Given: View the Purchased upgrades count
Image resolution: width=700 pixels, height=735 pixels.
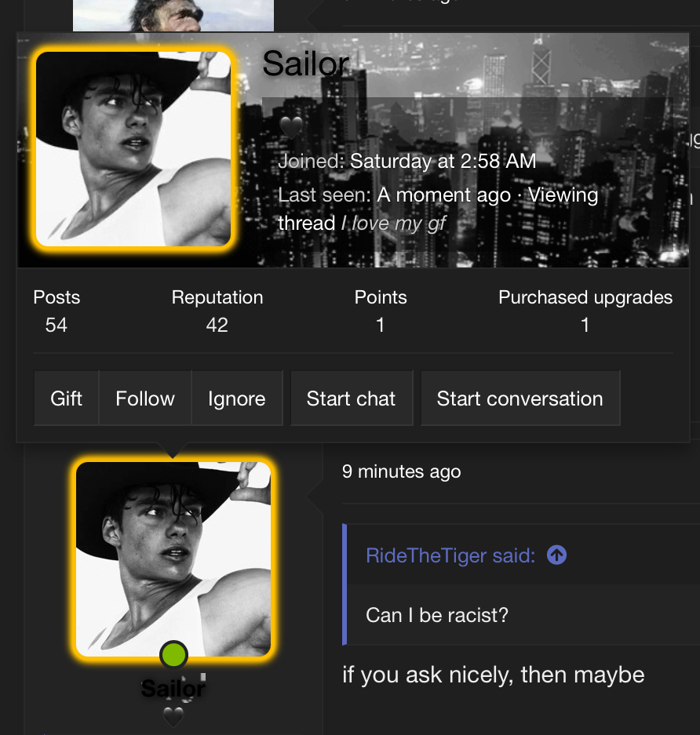Looking at the screenshot, I should (x=585, y=325).
